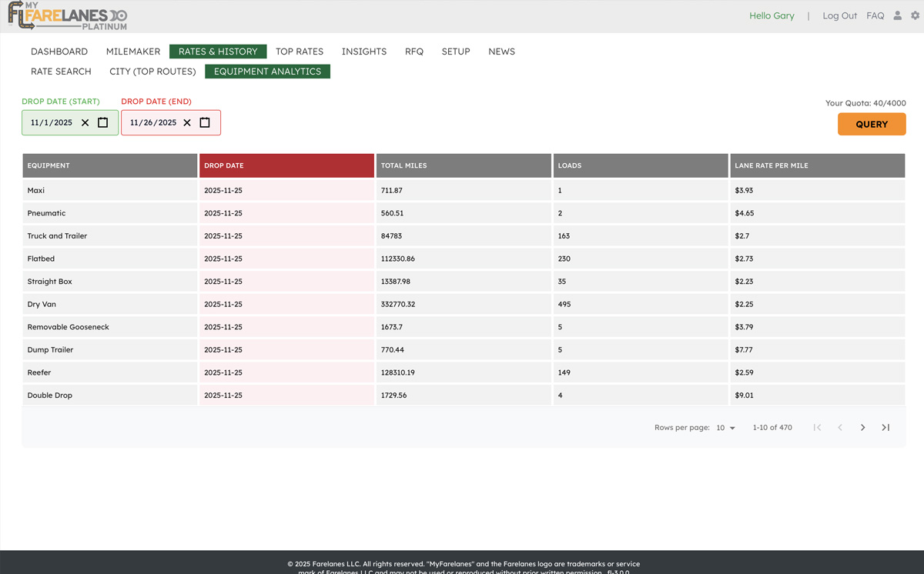Open the user profile icon
Viewport: 924px width, 574px height.
897,15
